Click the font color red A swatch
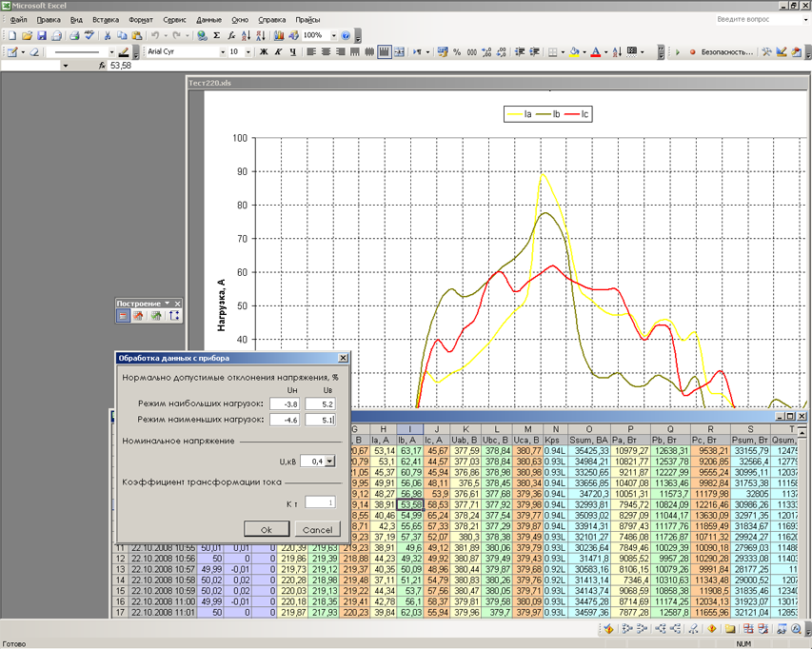Viewport: 812px width, 649px height. coord(595,52)
